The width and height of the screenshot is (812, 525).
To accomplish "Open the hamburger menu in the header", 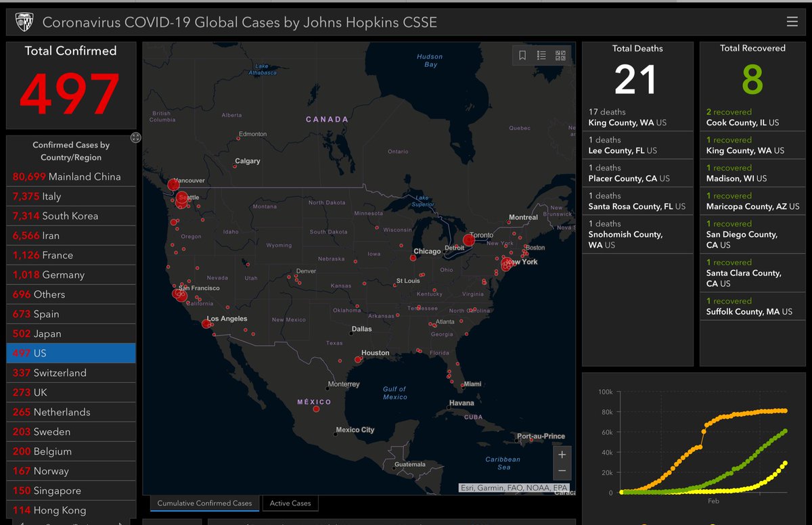I will (792, 22).
